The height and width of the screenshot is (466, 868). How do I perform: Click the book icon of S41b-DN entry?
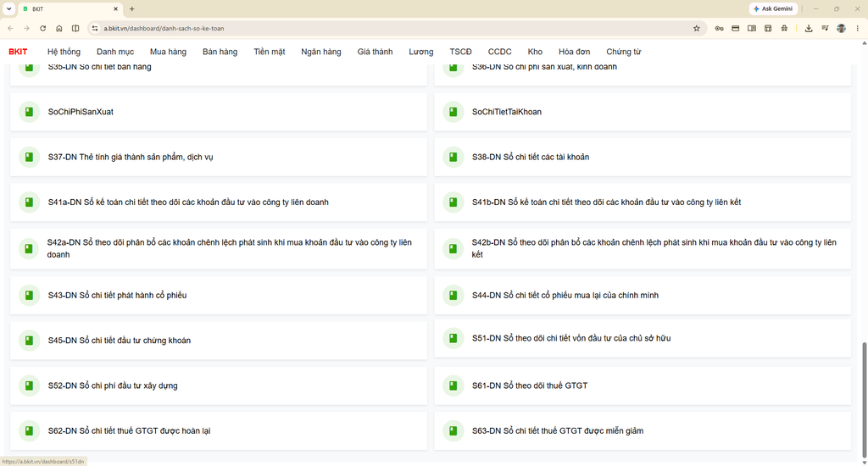click(x=453, y=202)
